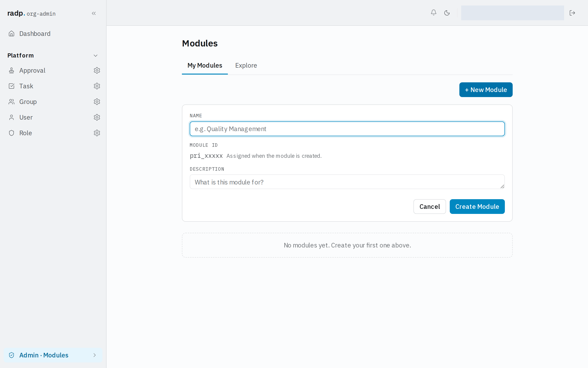Viewport: 588px width, 368px height.
Task: Click the Role shield icon
Action: (x=11, y=133)
